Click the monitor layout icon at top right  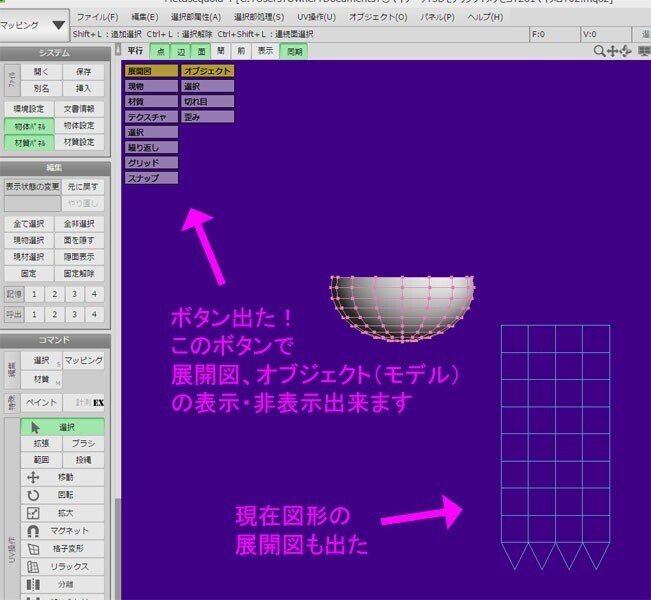click(644, 51)
